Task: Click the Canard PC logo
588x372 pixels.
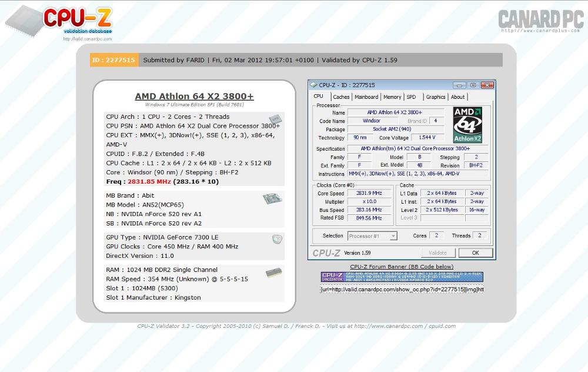Action: (x=540, y=21)
